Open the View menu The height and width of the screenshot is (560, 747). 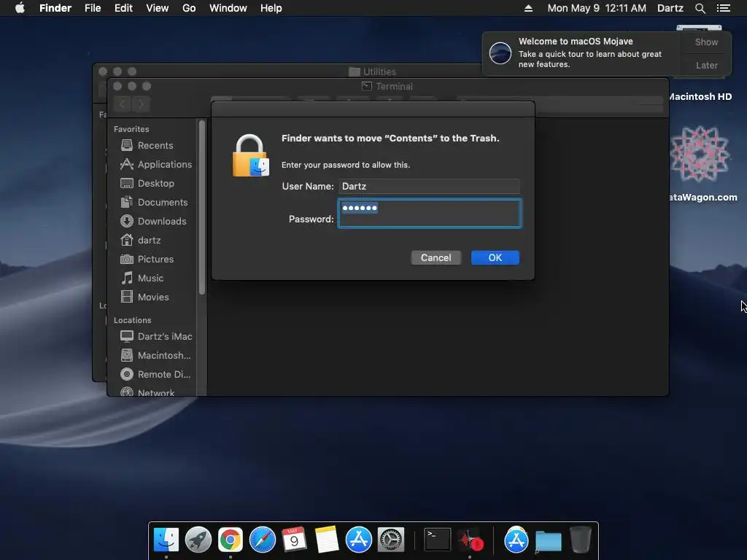pos(158,8)
